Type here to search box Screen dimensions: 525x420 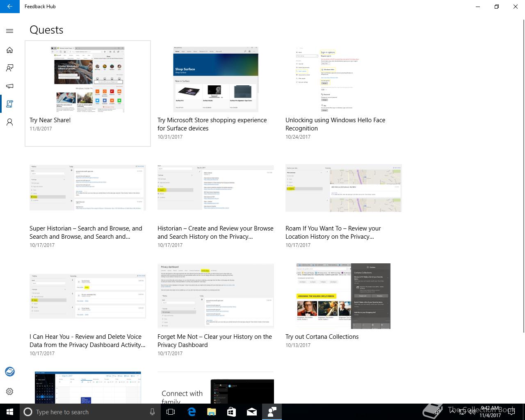point(90,412)
